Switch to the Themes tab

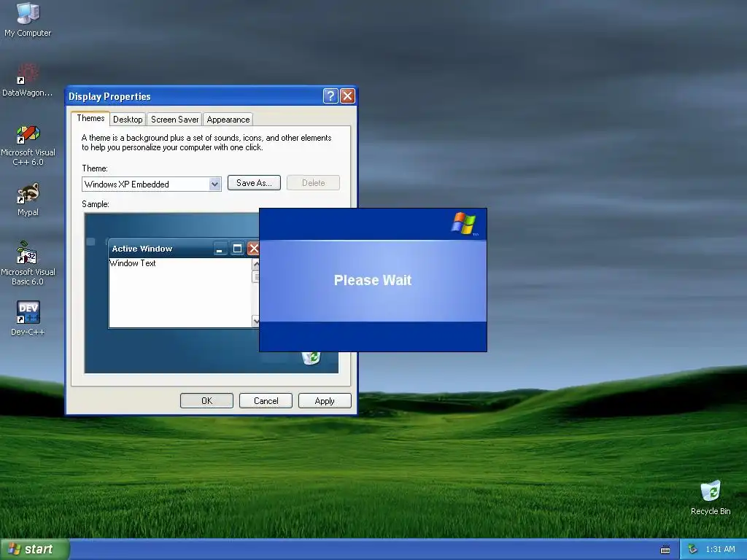90,118
